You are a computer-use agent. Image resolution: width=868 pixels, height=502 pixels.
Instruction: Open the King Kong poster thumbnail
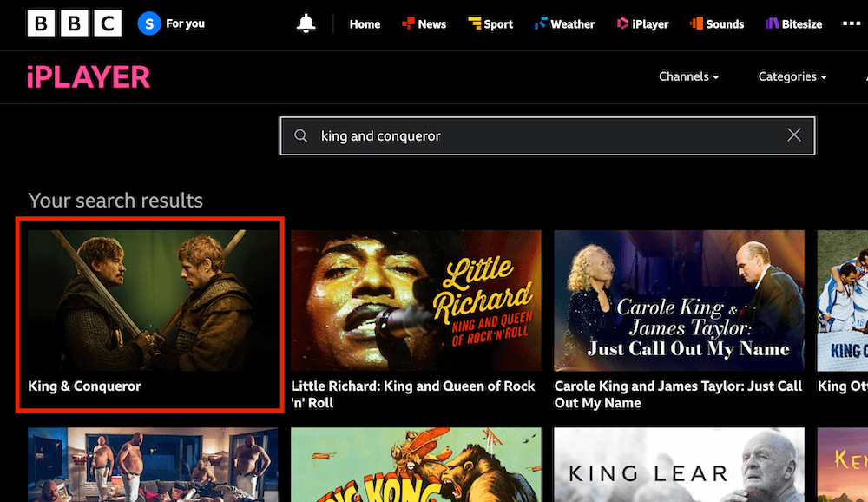point(416,465)
